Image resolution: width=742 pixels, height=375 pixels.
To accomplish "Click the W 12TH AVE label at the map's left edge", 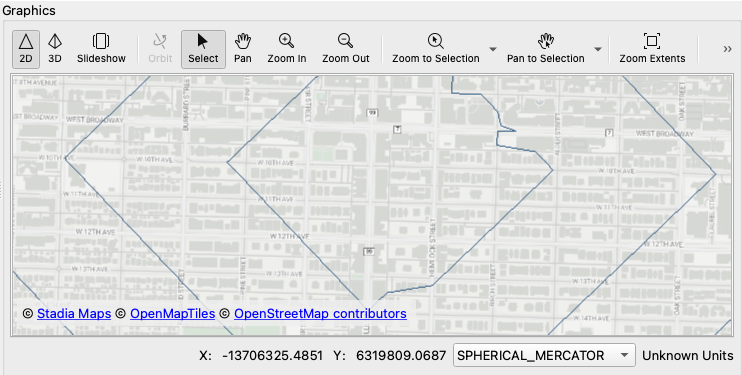I will pyautogui.click(x=96, y=232).
